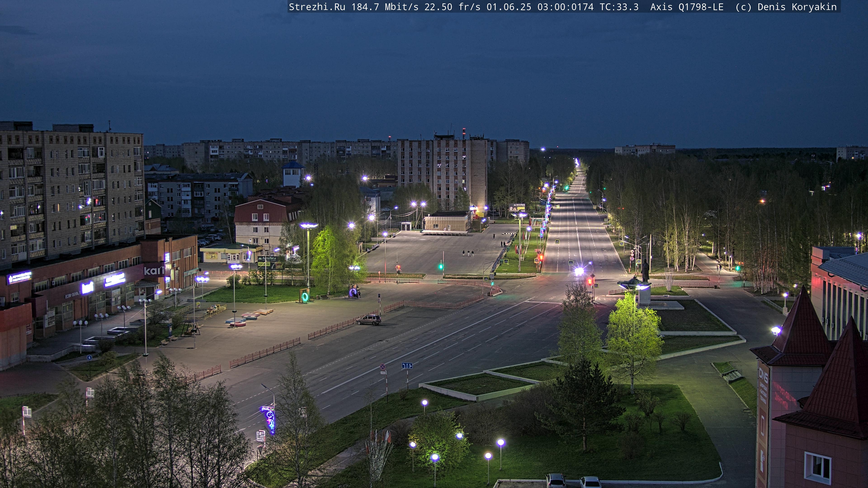Select the TC:33.3 temperature reading
Viewport: 868px width, 488px height.
[x=619, y=7]
